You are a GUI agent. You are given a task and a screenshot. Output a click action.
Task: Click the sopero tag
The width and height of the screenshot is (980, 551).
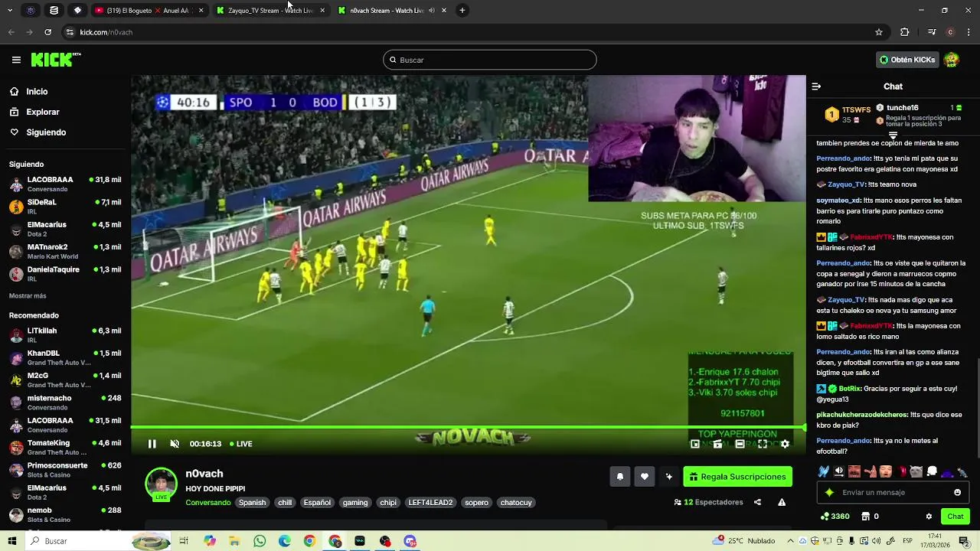pyautogui.click(x=476, y=503)
